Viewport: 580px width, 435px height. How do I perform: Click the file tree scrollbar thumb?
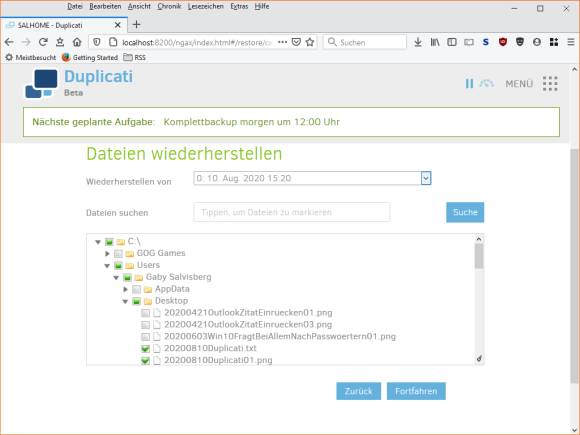coord(479,256)
